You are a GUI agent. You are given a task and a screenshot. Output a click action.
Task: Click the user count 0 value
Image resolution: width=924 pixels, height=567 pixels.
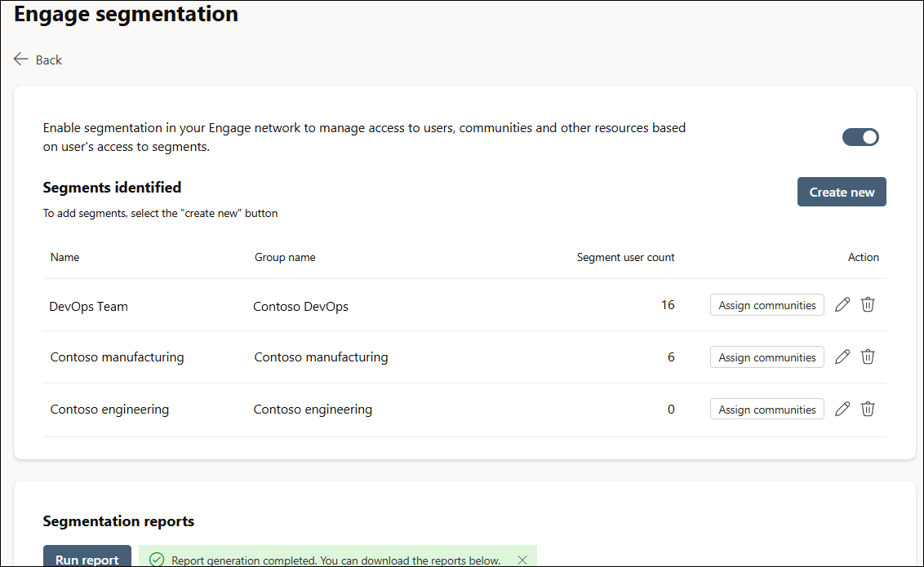(671, 410)
